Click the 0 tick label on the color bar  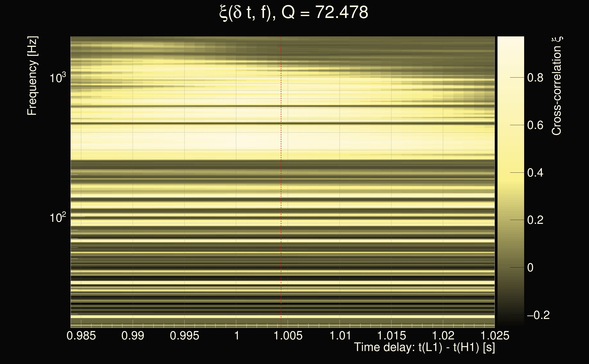pyautogui.click(x=530, y=268)
